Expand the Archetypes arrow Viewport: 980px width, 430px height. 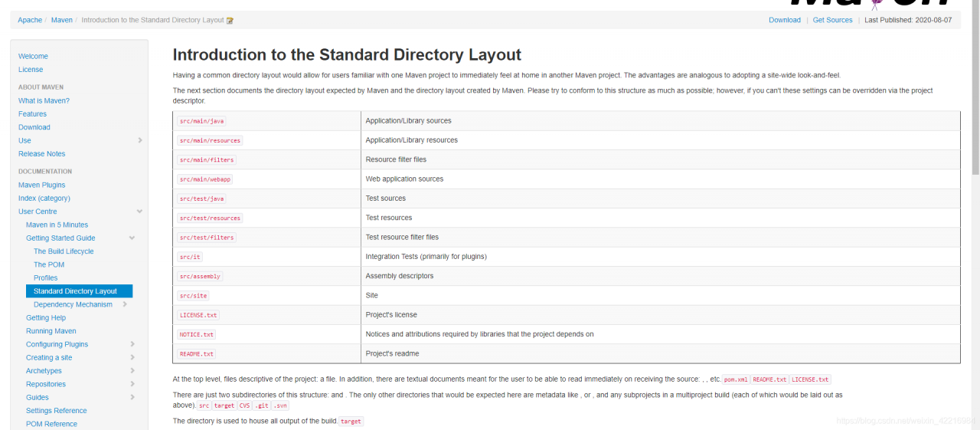point(132,371)
